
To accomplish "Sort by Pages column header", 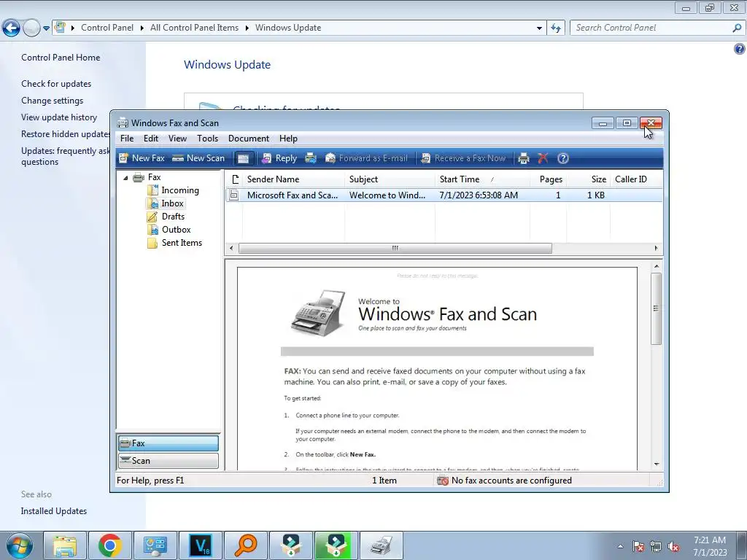I will pos(548,179).
